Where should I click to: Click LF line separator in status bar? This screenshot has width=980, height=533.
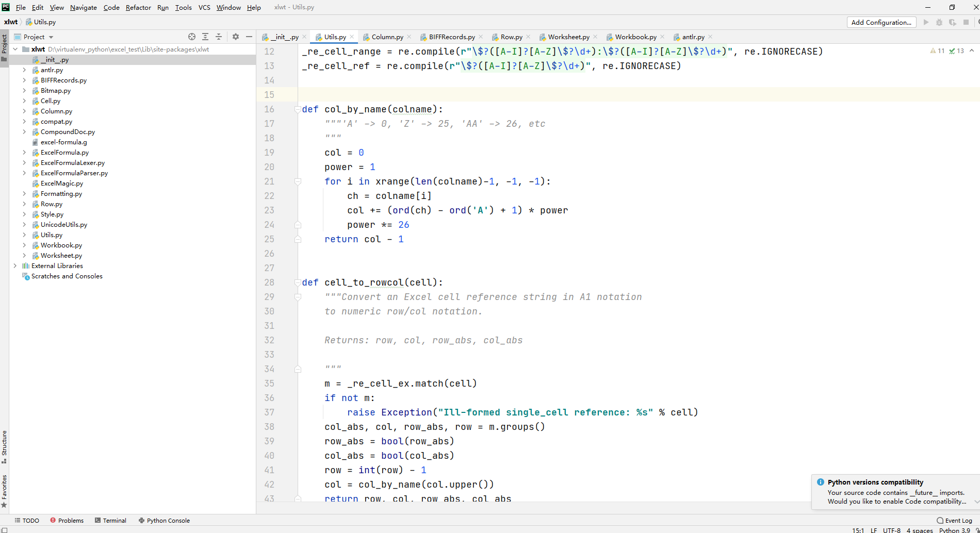(874, 530)
